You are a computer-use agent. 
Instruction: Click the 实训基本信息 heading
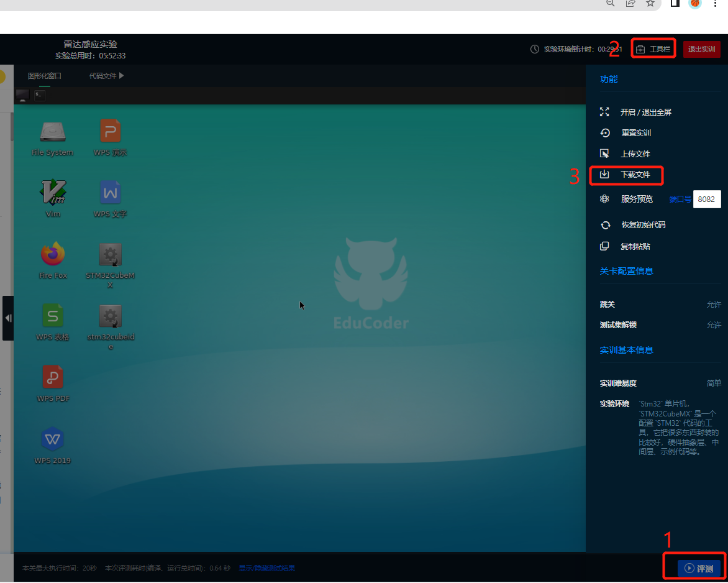tap(626, 350)
